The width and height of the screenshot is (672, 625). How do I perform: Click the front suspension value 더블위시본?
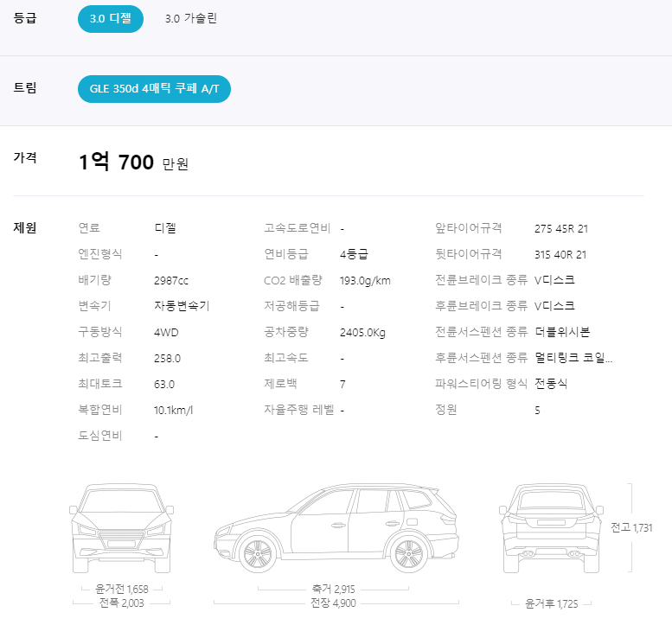[562, 332]
